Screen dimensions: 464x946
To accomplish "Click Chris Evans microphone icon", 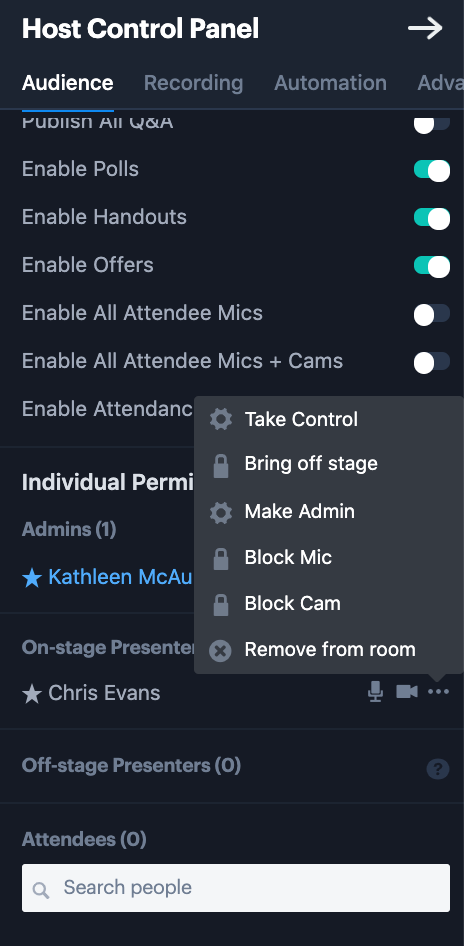I will tap(375, 691).
